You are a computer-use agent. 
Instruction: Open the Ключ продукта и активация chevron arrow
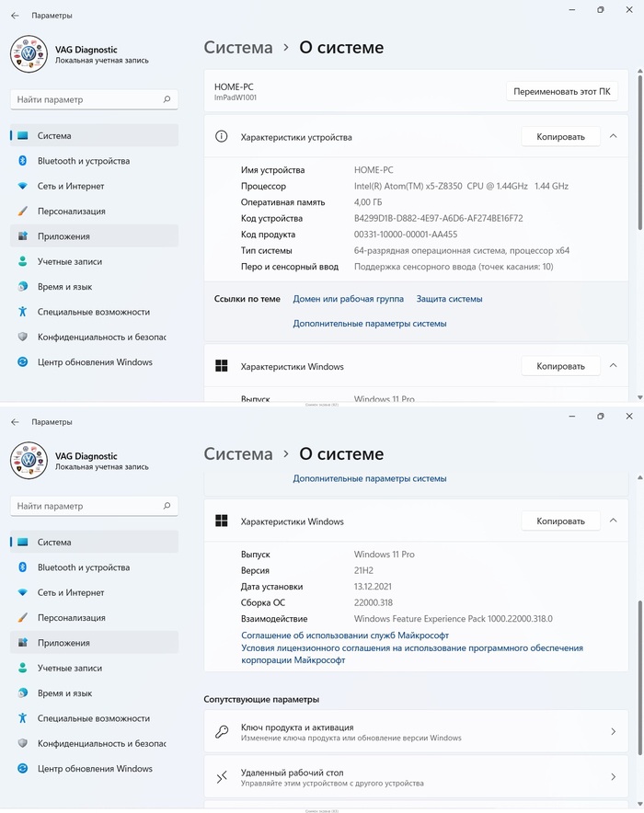pyautogui.click(x=614, y=732)
